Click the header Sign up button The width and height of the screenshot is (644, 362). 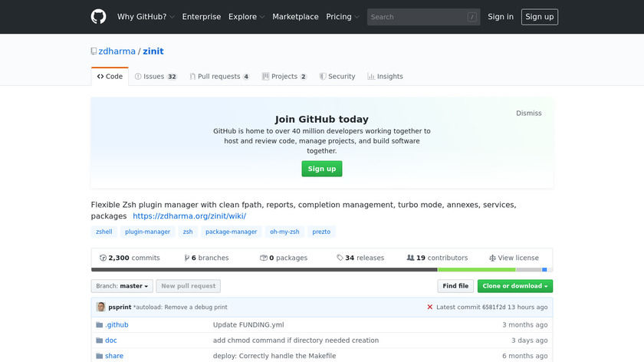point(539,17)
